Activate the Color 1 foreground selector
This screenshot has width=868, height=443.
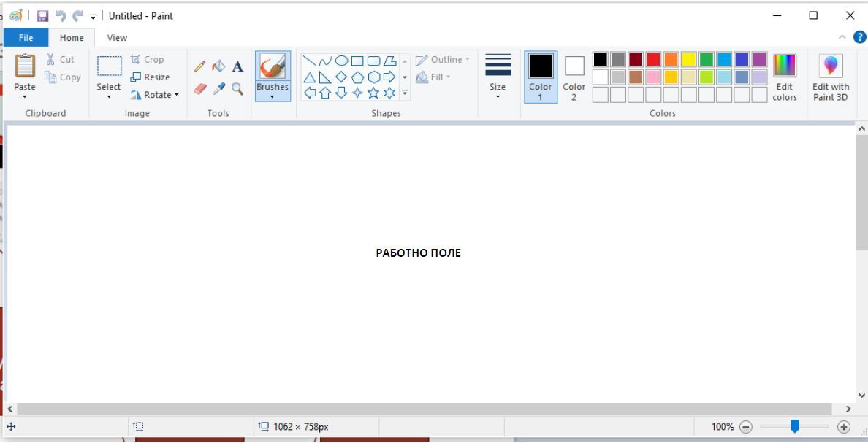[x=541, y=78]
